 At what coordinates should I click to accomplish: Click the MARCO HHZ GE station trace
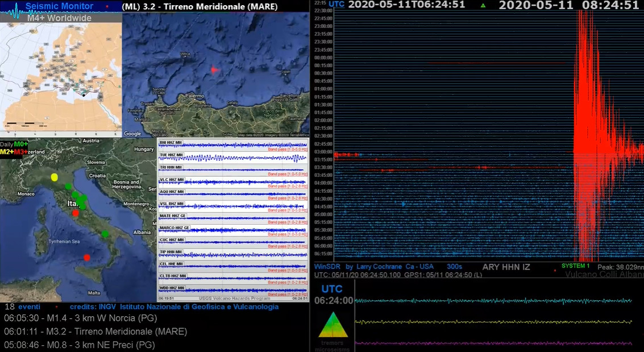[x=233, y=230]
